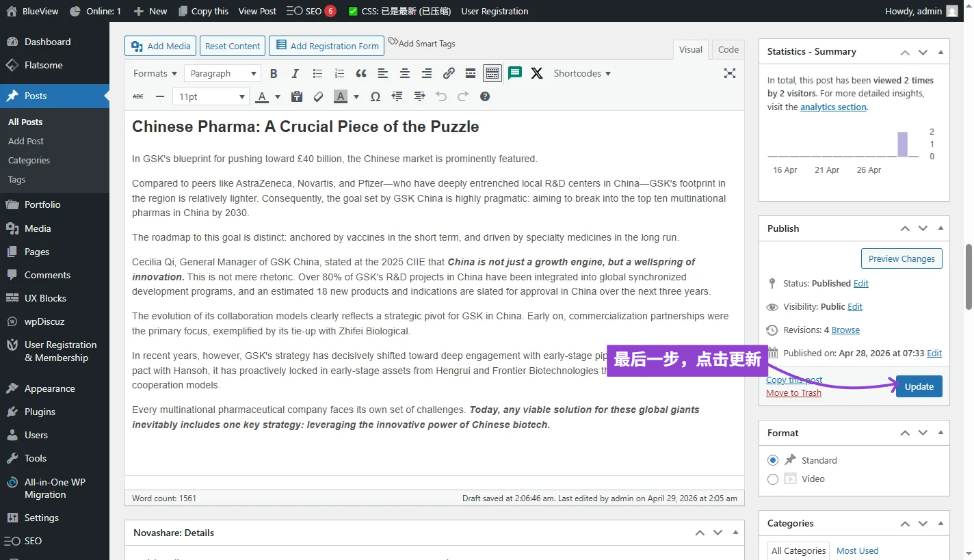Align text center
The width and height of the screenshot is (974, 560).
(x=405, y=73)
